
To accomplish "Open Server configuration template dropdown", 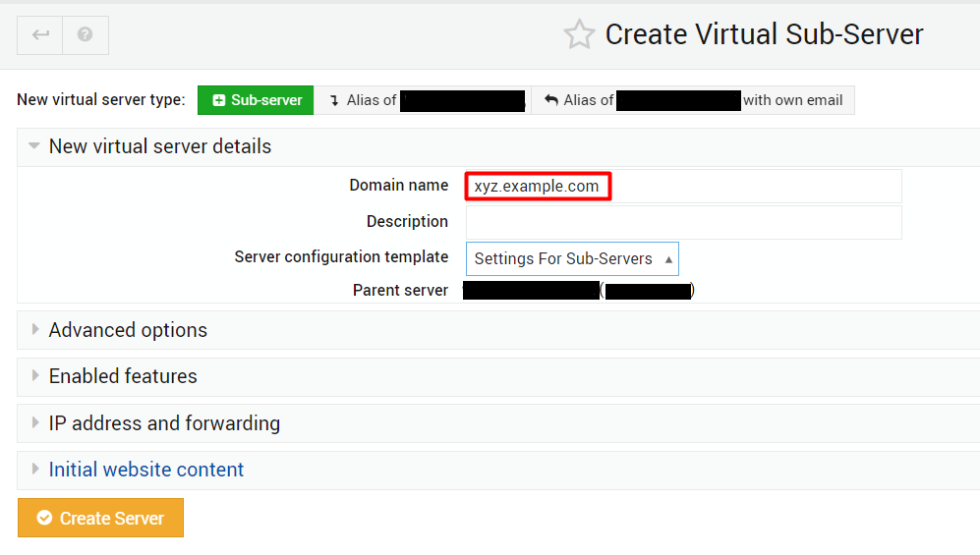I will tap(572, 258).
